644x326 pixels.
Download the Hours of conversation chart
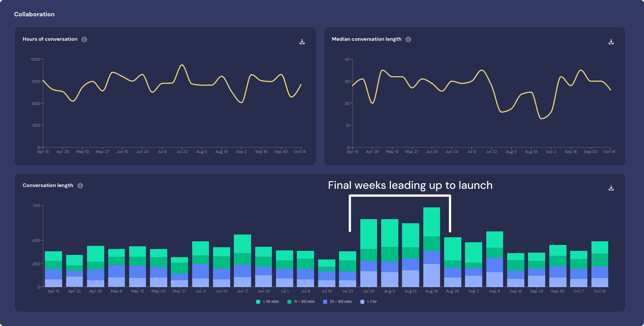(x=302, y=41)
